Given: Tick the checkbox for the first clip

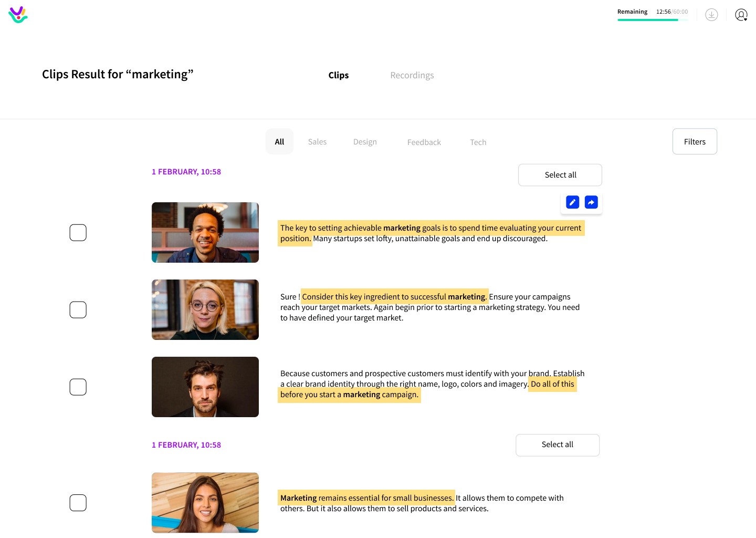Looking at the screenshot, I should 78,233.
